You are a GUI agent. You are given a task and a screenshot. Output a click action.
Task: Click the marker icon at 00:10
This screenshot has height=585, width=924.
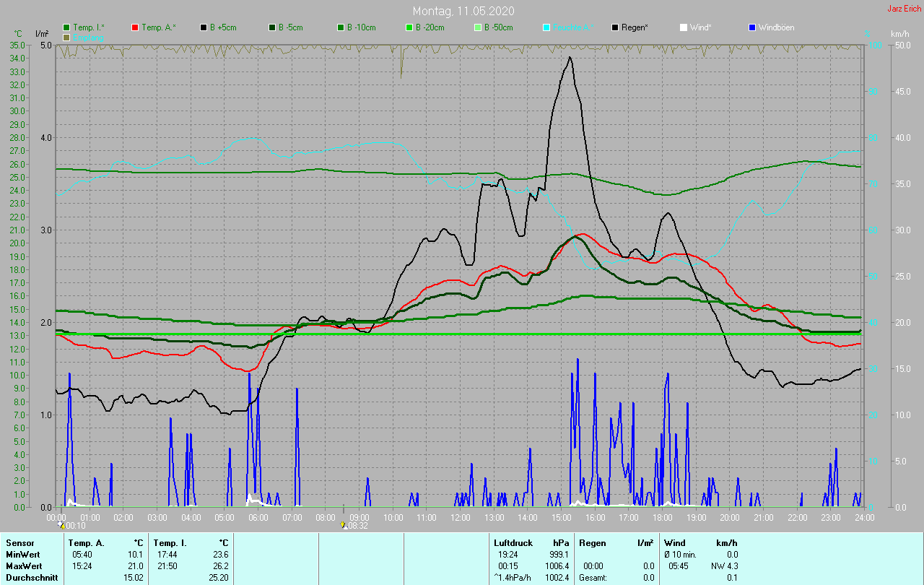point(61,526)
